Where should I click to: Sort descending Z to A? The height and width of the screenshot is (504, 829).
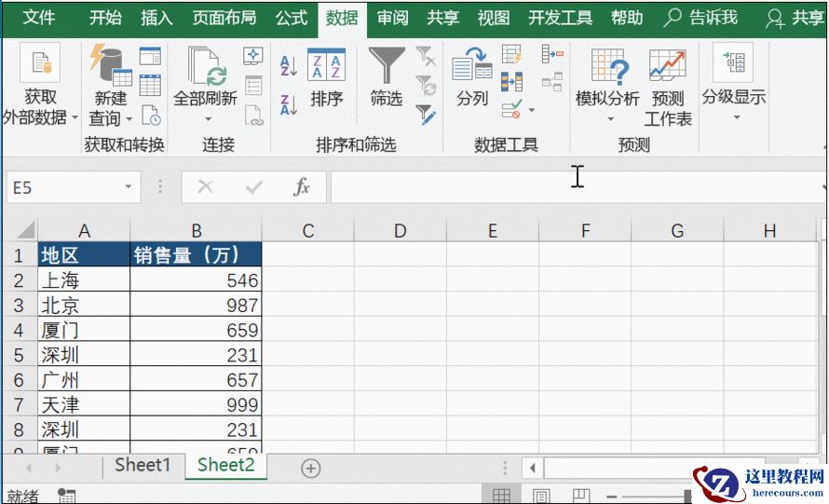point(288,104)
